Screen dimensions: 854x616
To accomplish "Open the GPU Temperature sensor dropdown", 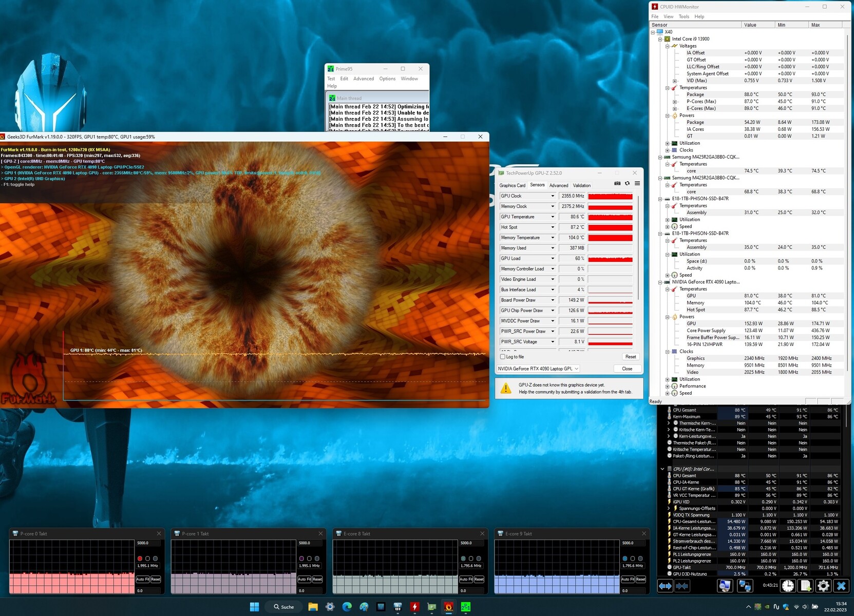I will 553,217.
